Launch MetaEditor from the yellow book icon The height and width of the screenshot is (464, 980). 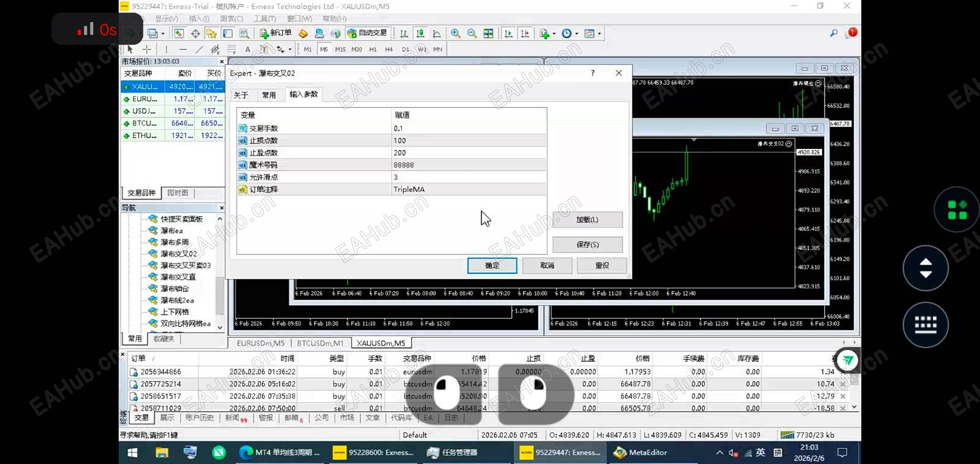pos(303,34)
